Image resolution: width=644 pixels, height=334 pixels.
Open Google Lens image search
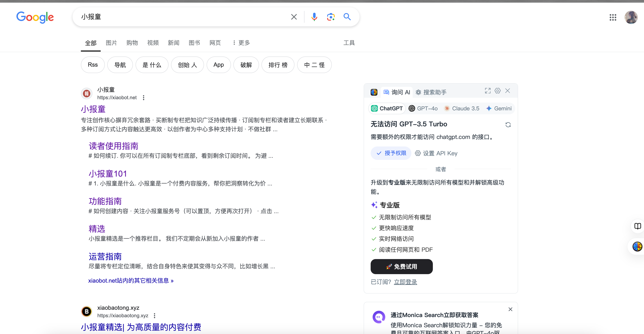click(331, 17)
